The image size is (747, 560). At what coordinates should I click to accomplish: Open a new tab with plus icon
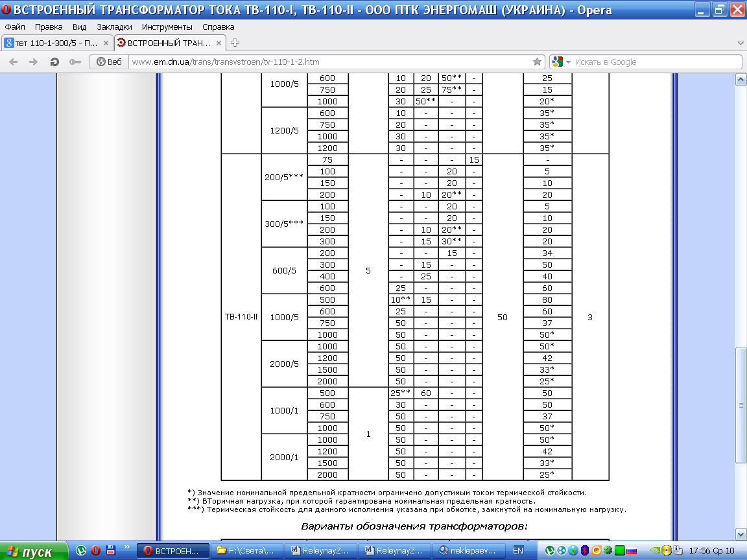click(x=235, y=43)
